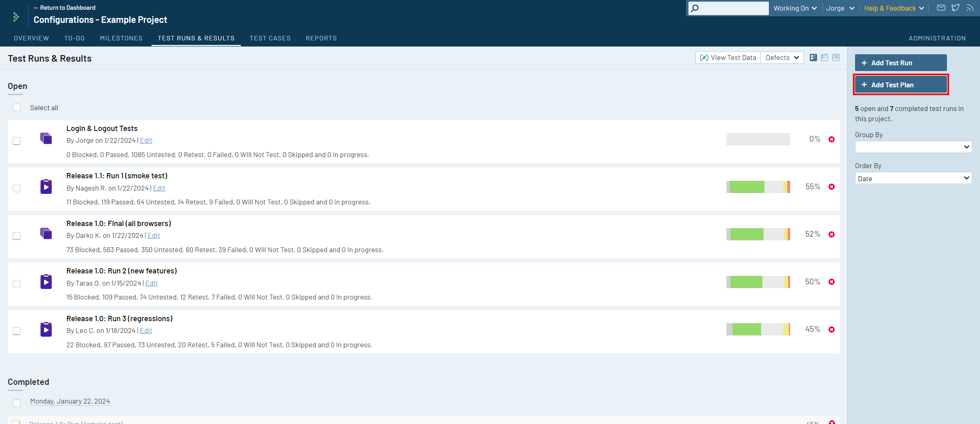
Task: Click the Twitter bird icon
Action: coord(955,8)
